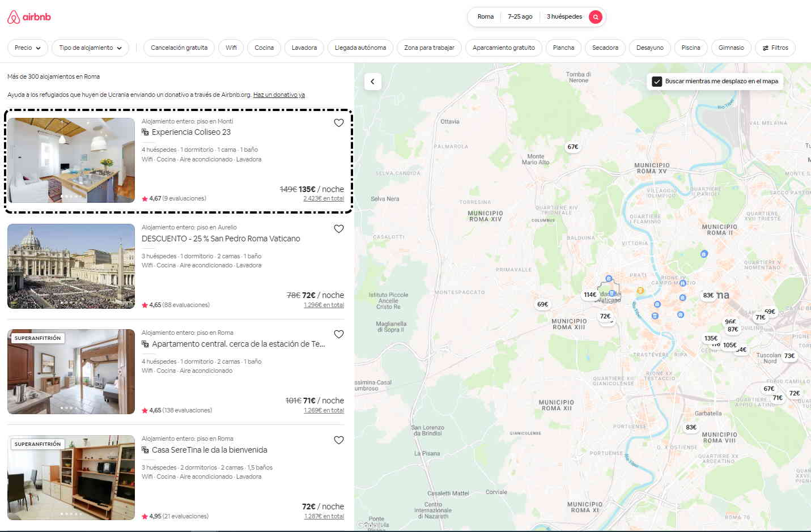Open Experiencia Coliseo 23 listing title

pyautogui.click(x=191, y=132)
